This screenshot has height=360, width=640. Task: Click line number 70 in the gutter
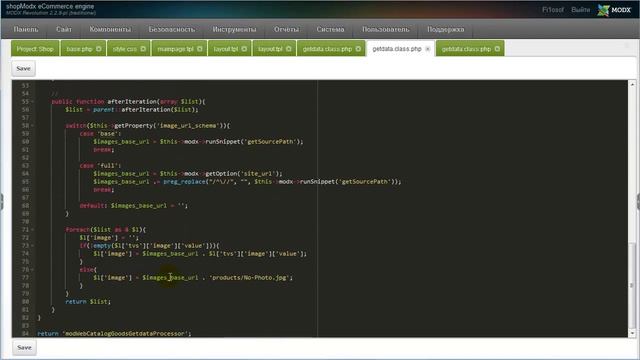coord(25,222)
